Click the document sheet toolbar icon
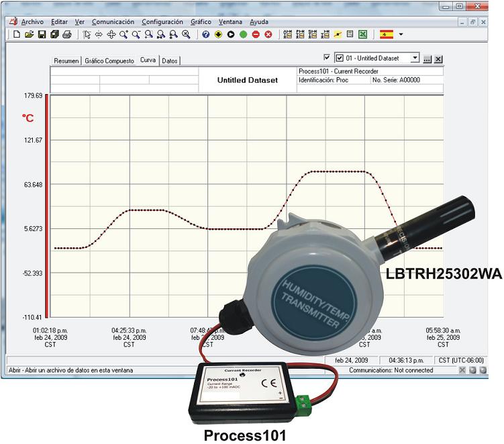Screen dimensions: 504x444 pyautogui.click(x=350, y=34)
